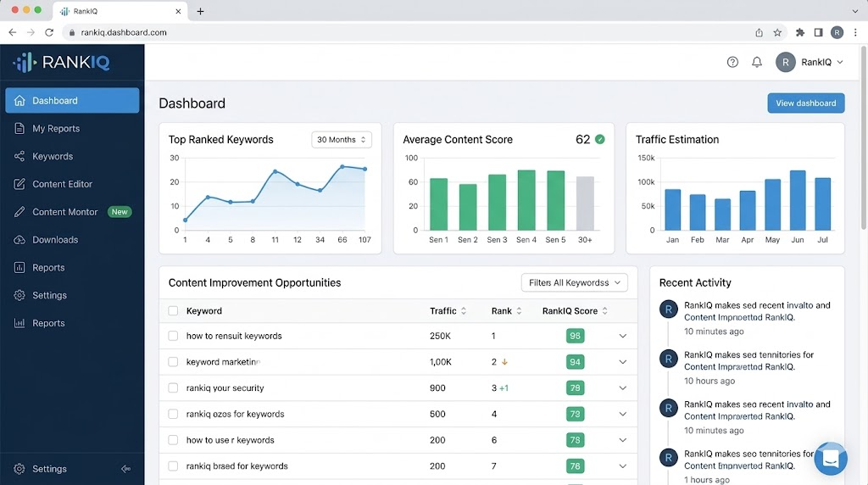This screenshot has height=485, width=868.
Task: Open the Filters All Keywords dropdown
Action: (574, 282)
